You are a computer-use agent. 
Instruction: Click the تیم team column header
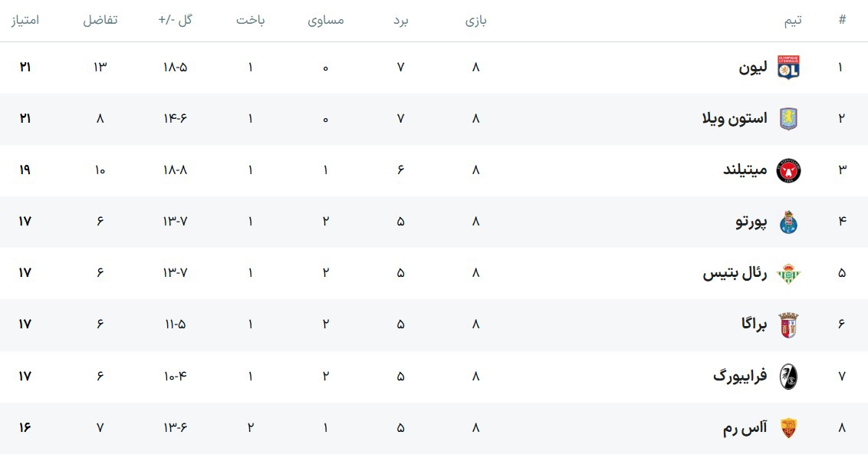[793, 21]
